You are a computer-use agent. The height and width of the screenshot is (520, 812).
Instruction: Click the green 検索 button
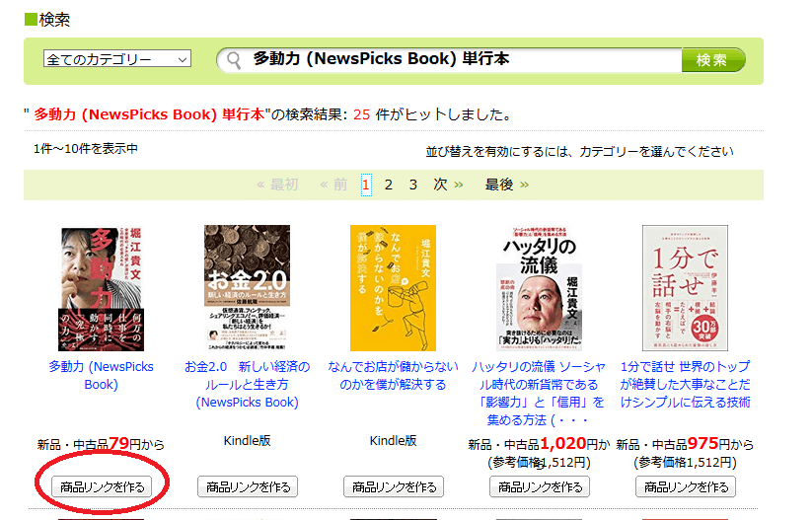coord(712,60)
